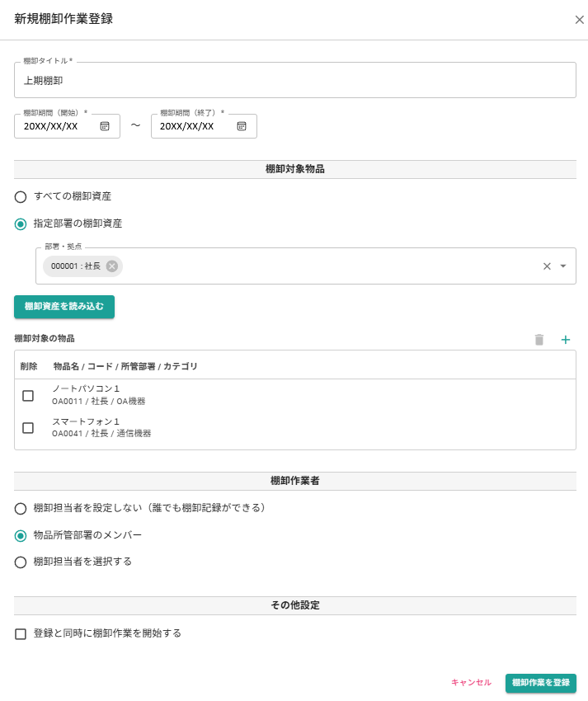Click 棚卸作業を登録 button
The width and height of the screenshot is (588, 701).
(x=541, y=683)
